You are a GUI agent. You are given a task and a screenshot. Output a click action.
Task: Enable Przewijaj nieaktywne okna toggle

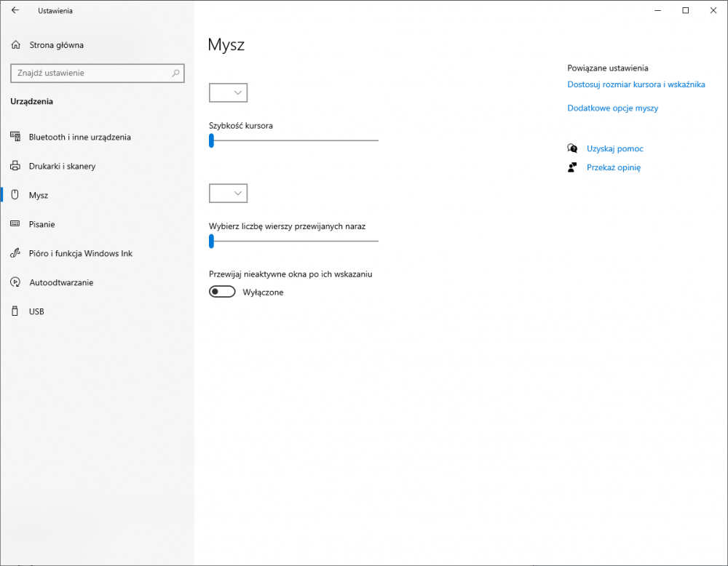[222, 291]
